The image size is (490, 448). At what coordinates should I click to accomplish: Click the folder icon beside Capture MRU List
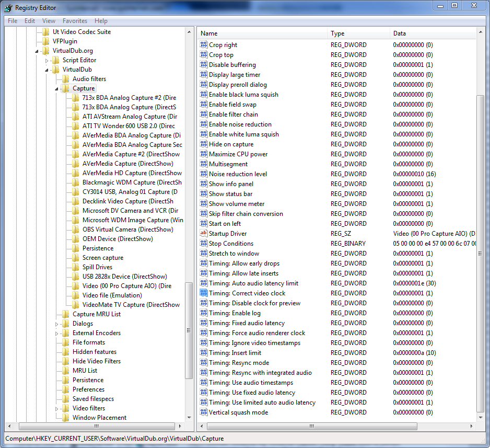coord(66,314)
